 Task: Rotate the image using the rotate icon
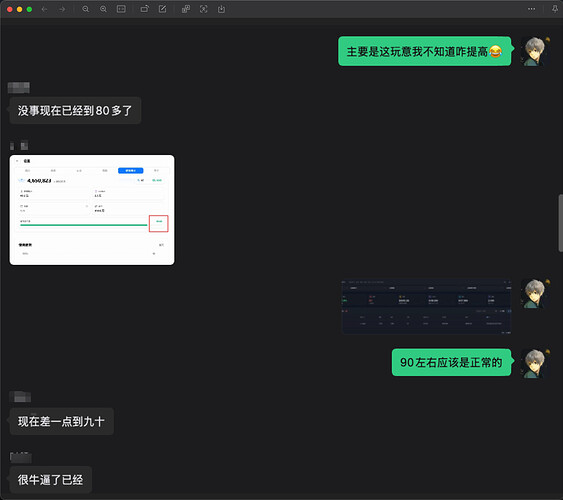pos(144,9)
